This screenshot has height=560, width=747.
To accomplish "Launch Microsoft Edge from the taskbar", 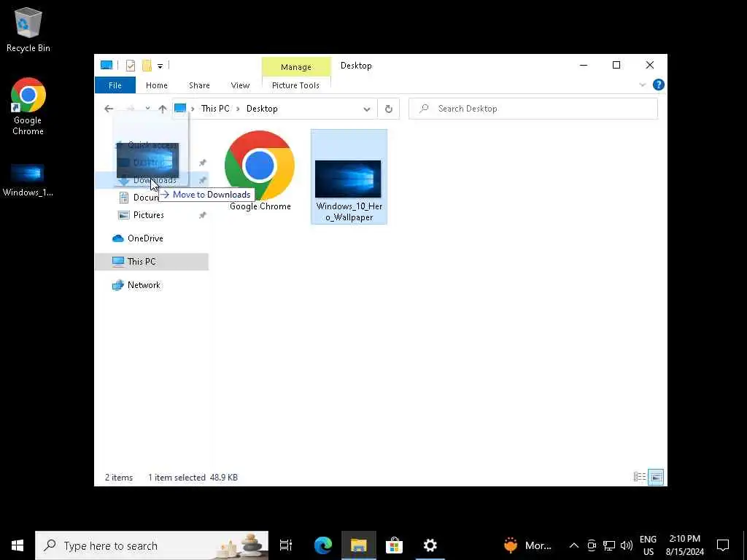I will [x=323, y=545].
